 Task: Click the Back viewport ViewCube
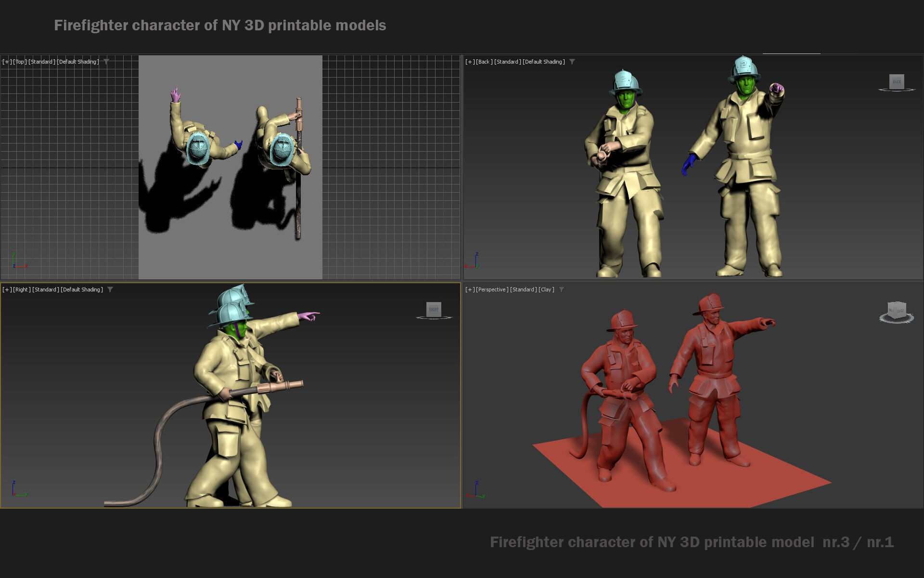(897, 82)
